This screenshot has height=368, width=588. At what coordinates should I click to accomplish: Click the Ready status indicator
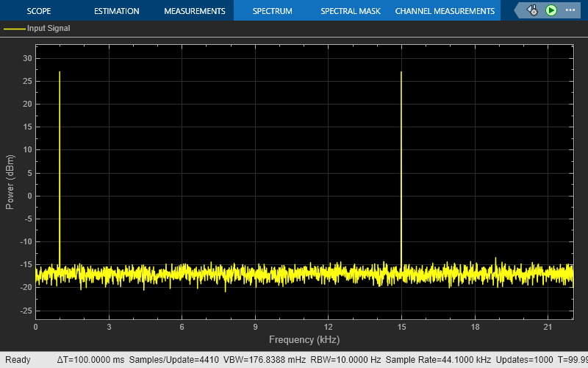[18, 360]
